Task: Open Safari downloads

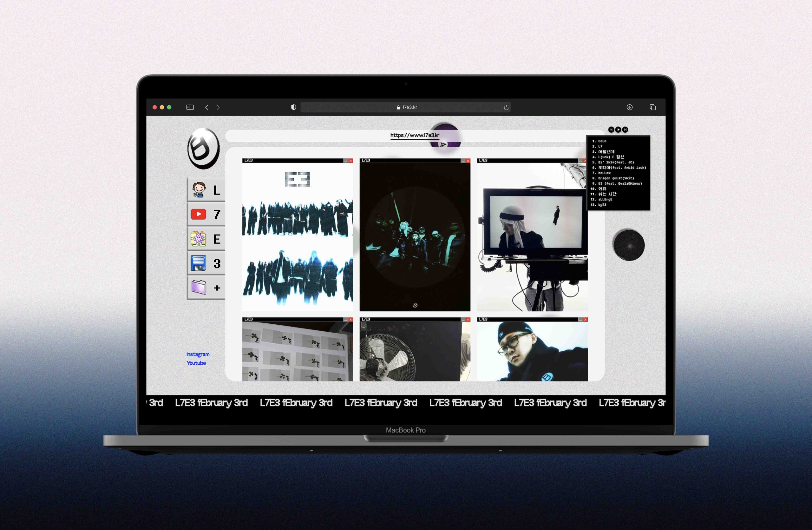Action: point(630,107)
